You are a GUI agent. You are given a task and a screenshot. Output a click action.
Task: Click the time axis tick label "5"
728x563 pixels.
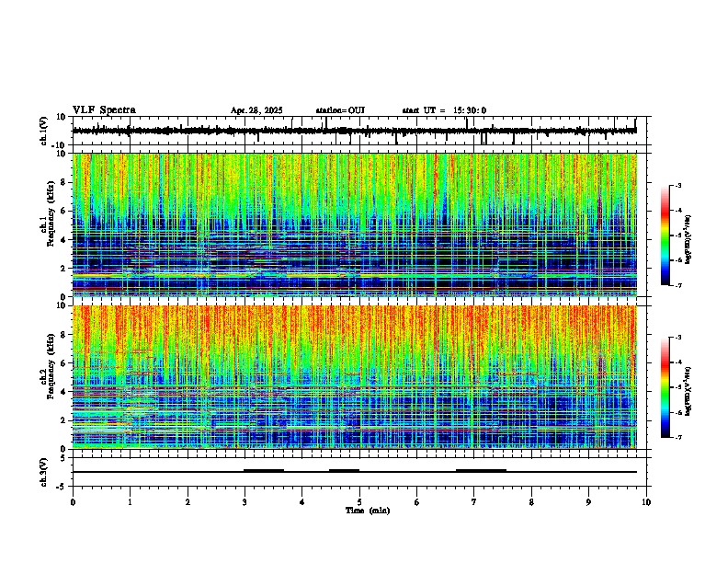click(x=359, y=502)
